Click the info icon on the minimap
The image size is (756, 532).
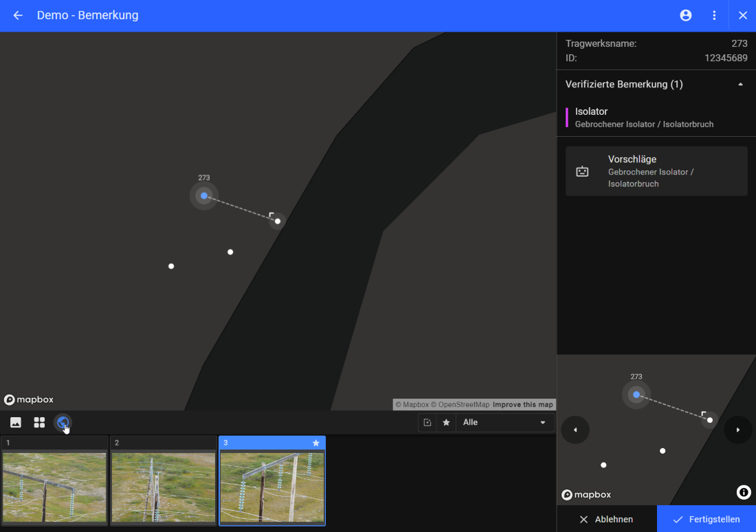[x=744, y=492]
